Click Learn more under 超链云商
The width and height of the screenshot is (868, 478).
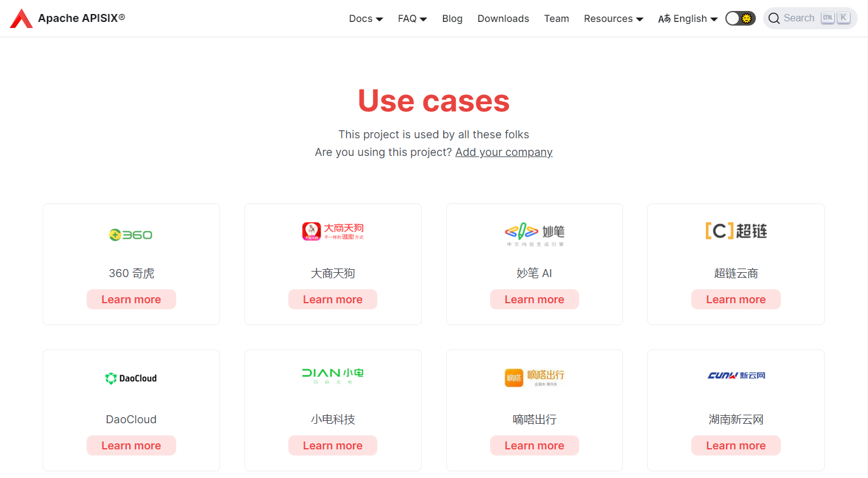point(736,299)
